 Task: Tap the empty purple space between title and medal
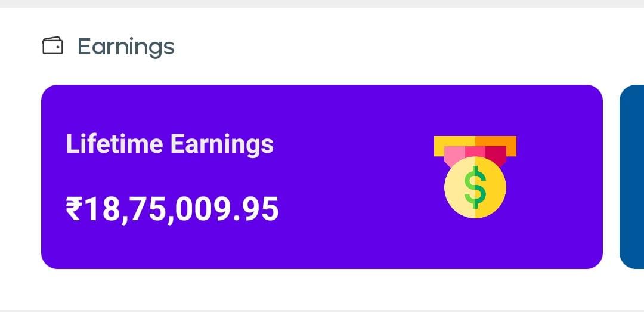pos(352,177)
